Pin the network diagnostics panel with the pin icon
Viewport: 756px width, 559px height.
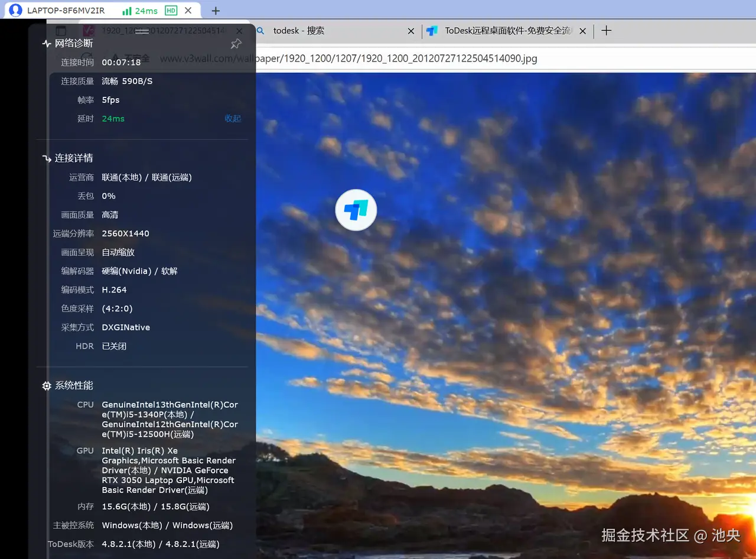click(236, 43)
